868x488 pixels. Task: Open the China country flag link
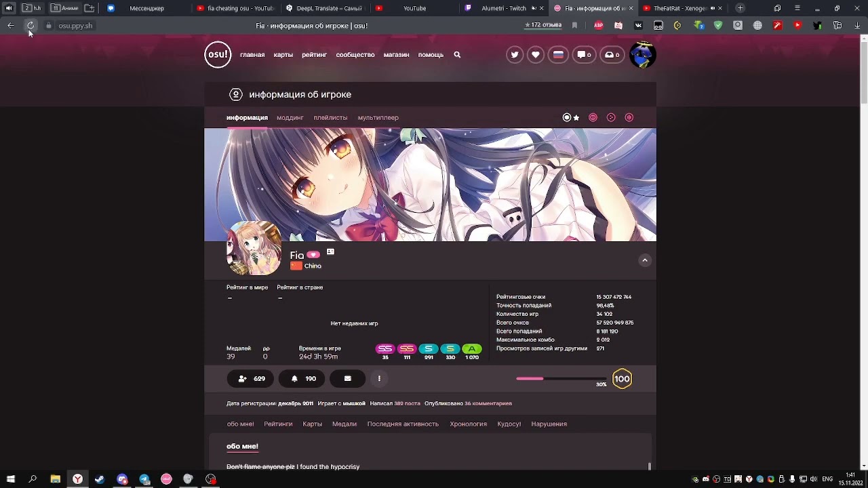(296, 266)
